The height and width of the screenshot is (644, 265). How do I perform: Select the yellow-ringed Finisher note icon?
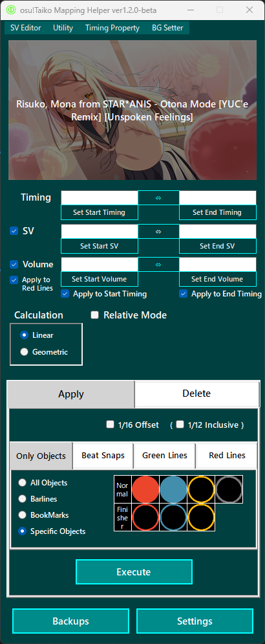[201, 517]
